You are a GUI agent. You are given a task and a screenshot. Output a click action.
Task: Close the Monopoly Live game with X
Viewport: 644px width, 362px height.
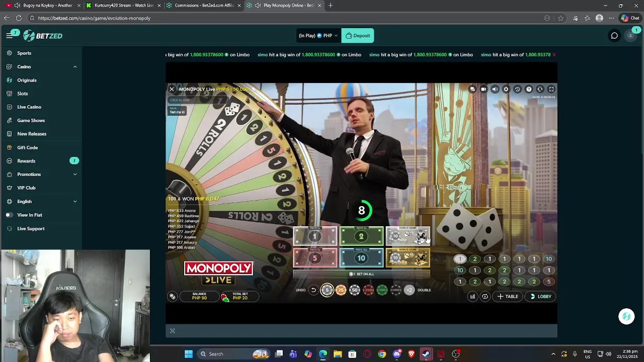click(172, 89)
